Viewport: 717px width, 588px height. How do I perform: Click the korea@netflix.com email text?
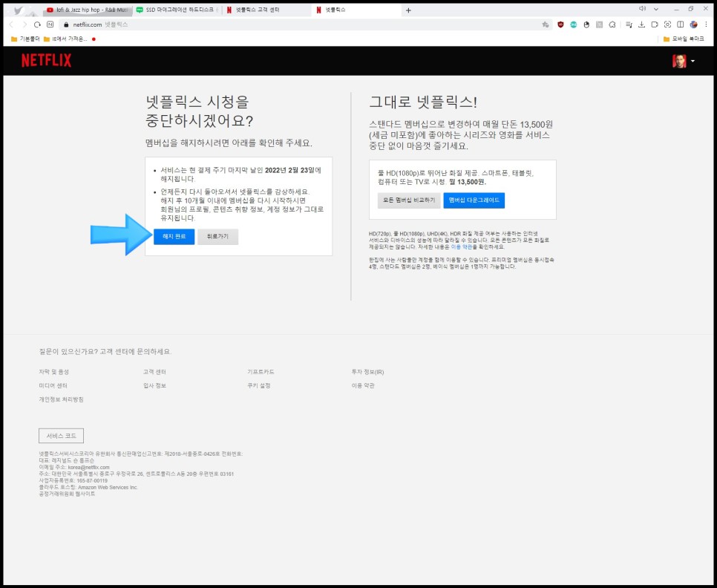pyautogui.click(x=89, y=468)
